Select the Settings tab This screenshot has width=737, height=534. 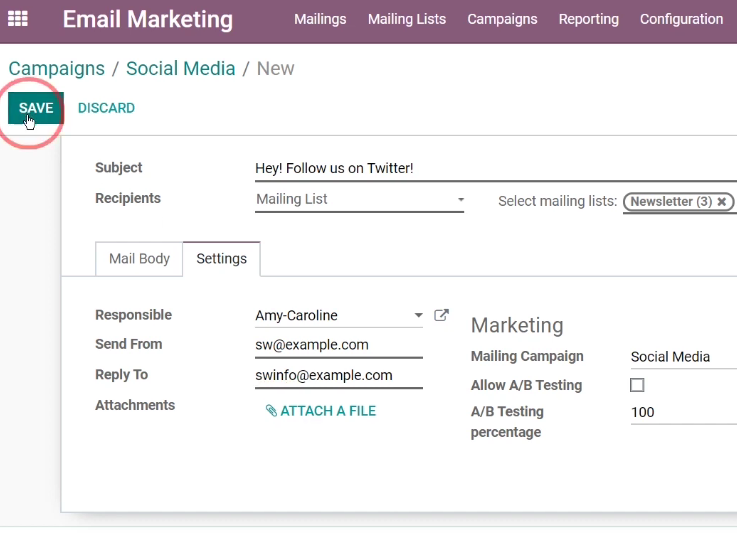(221, 259)
